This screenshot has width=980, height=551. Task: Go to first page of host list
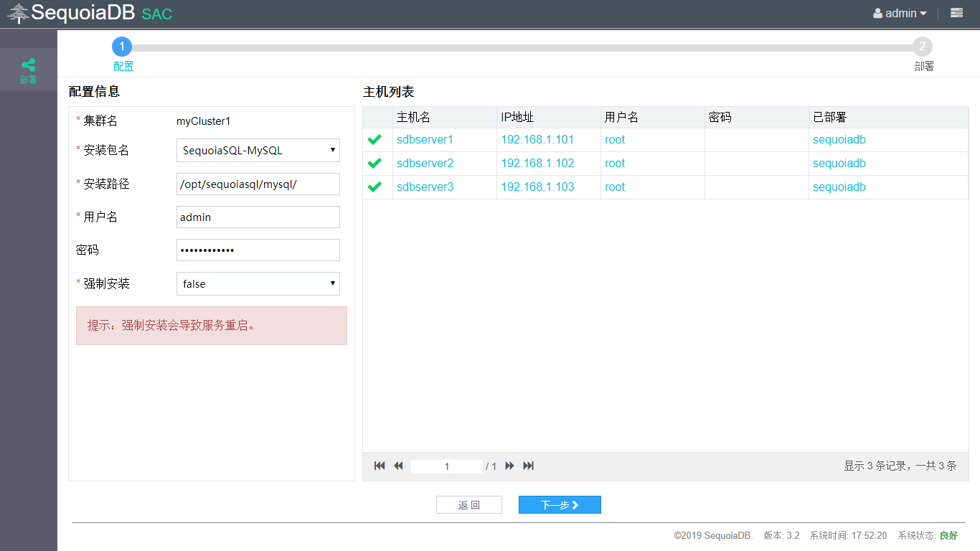tap(380, 466)
